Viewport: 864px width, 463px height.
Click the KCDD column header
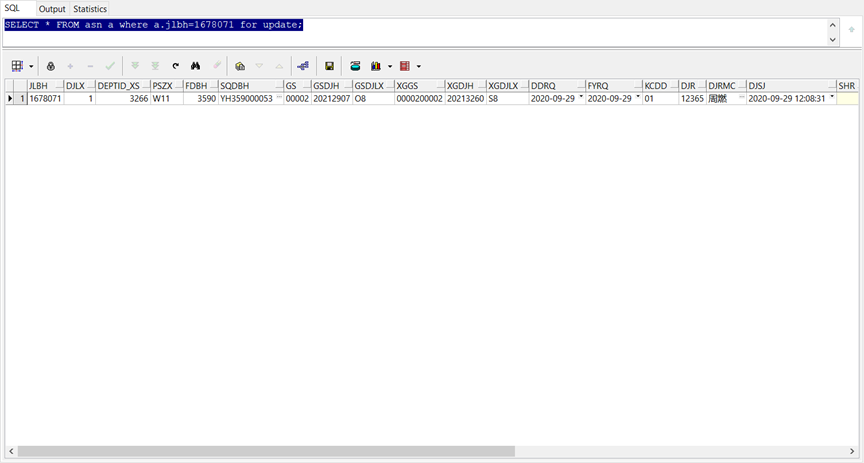661,86
